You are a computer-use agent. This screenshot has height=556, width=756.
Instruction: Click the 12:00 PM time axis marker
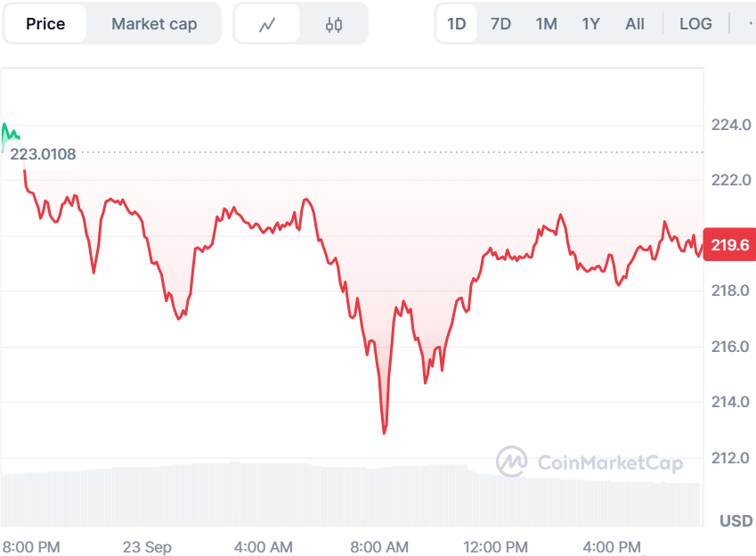click(496, 546)
